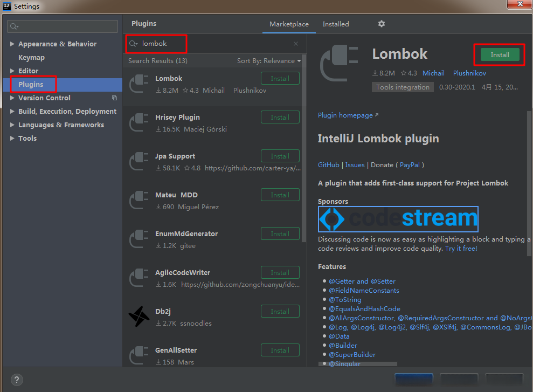Click the @Data feature link

pyautogui.click(x=339, y=336)
